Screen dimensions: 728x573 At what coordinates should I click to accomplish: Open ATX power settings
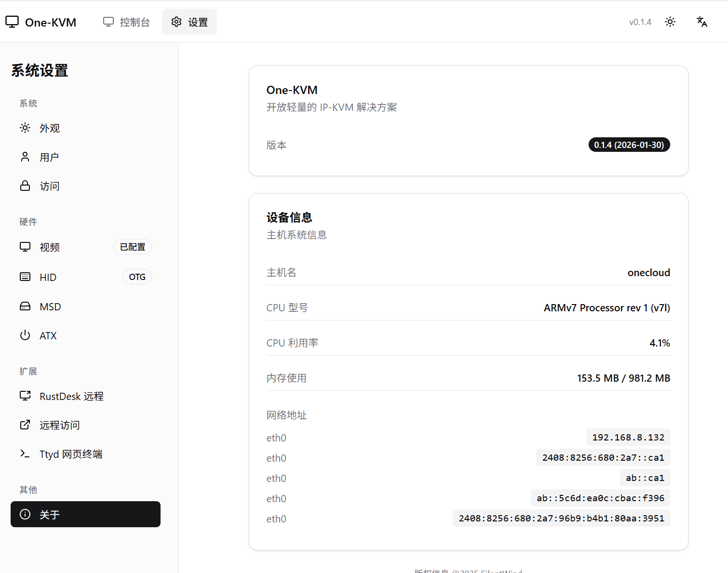point(48,336)
